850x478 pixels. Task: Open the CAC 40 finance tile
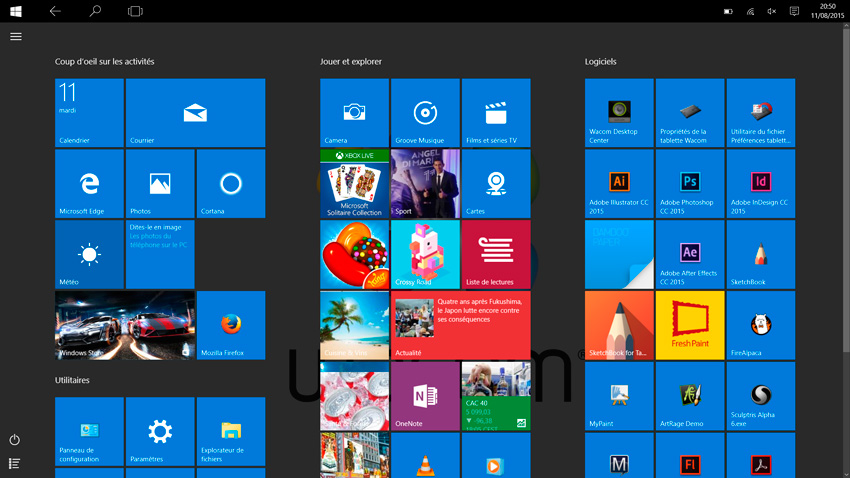click(x=496, y=396)
